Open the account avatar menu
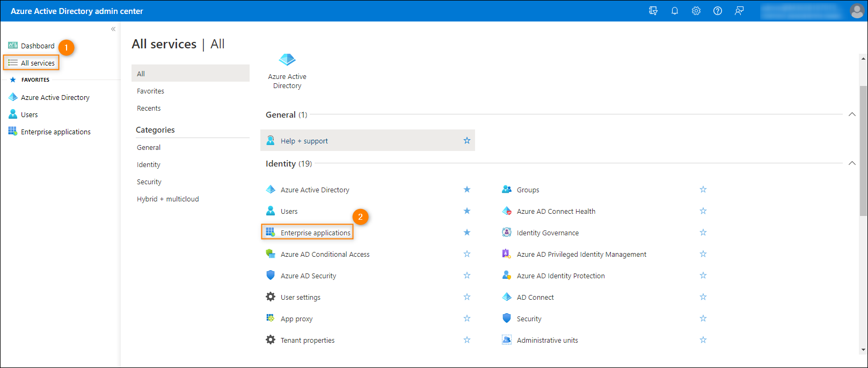The height and width of the screenshot is (368, 868). tap(857, 11)
